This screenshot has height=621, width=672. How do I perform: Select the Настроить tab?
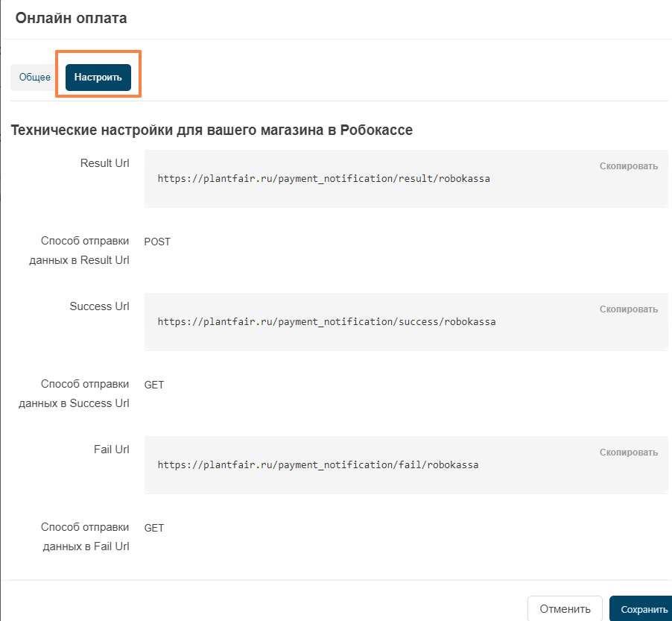pyautogui.click(x=98, y=78)
